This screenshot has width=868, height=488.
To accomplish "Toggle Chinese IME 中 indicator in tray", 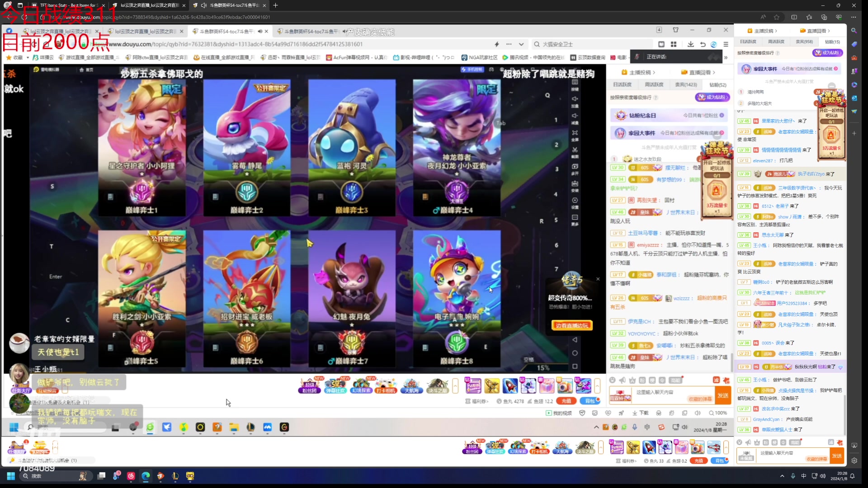I will 803,476.
